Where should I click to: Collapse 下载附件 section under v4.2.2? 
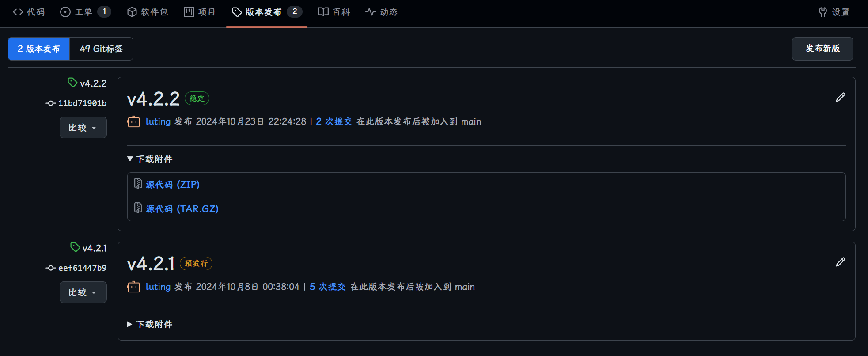pyautogui.click(x=150, y=159)
